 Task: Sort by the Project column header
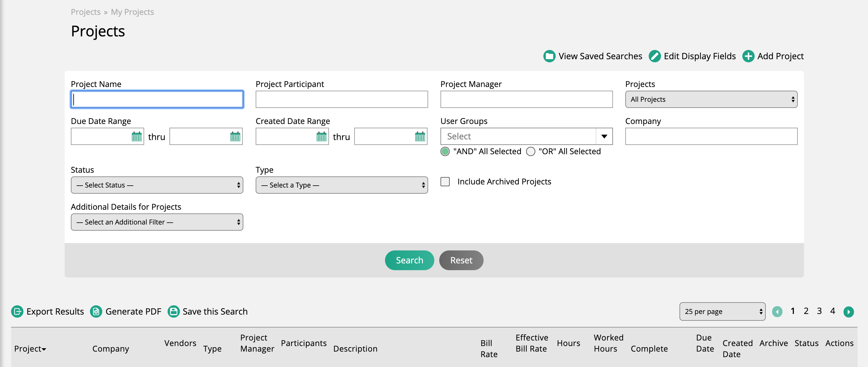coord(30,348)
